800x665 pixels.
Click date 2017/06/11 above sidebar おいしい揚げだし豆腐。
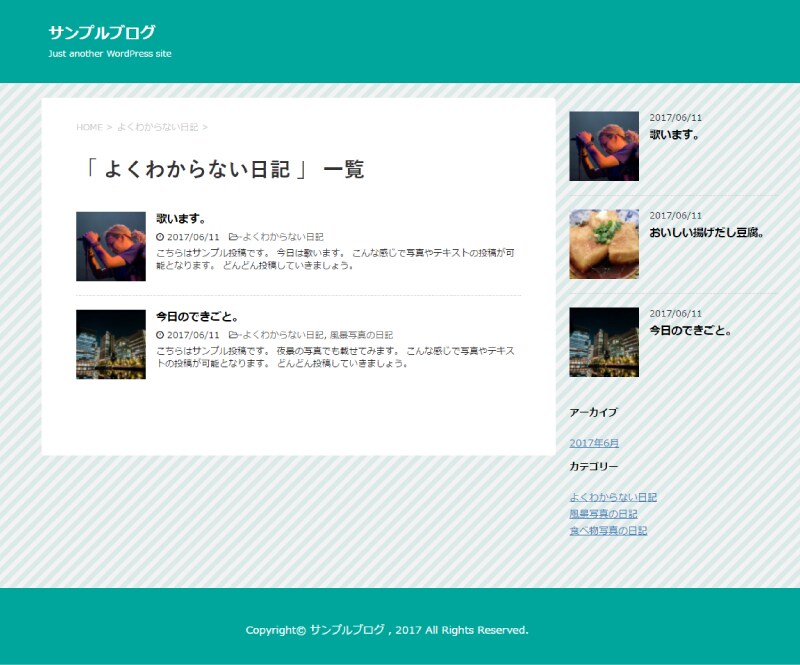[x=676, y=215]
